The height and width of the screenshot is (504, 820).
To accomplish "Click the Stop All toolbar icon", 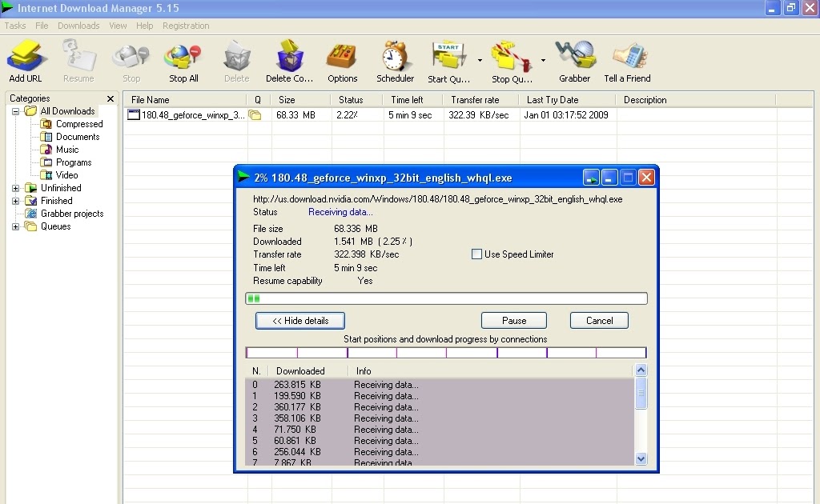I will point(183,57).
